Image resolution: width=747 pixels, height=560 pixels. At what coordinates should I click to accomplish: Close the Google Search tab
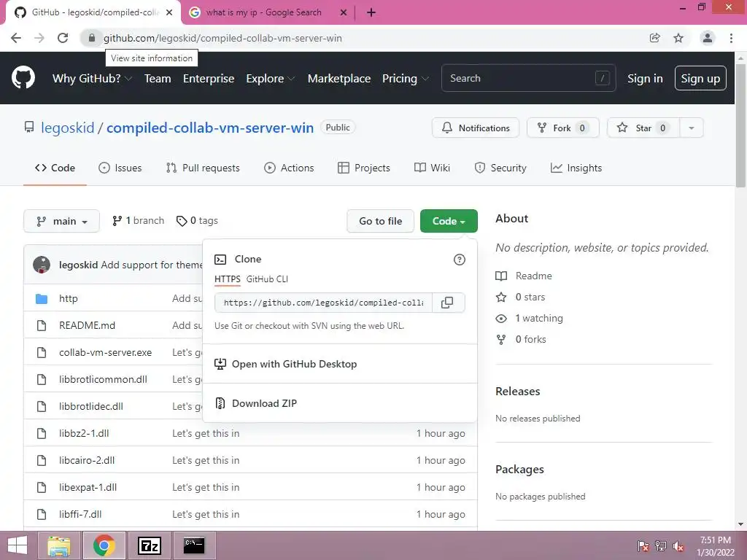coord(344,12)
